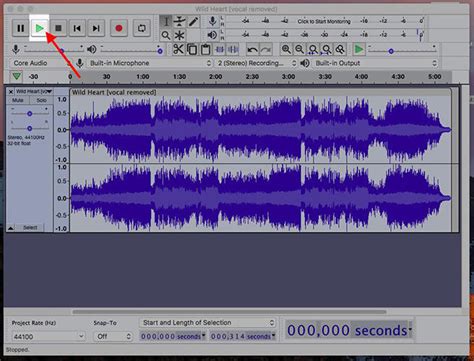Fit selection to width zoom icon
The width and height of the screenshot is (474, 361).
pos(313,49)
